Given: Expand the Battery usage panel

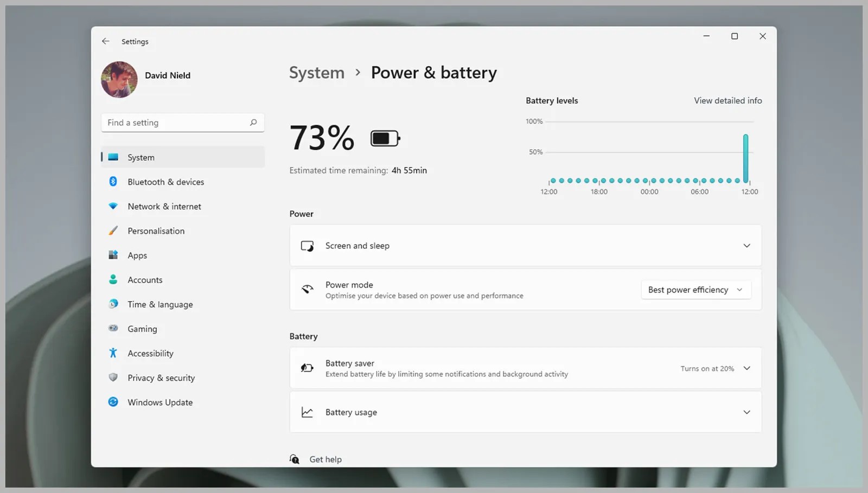Looking at the screenshot, I should pyautogui.click(x=746, y=412).
